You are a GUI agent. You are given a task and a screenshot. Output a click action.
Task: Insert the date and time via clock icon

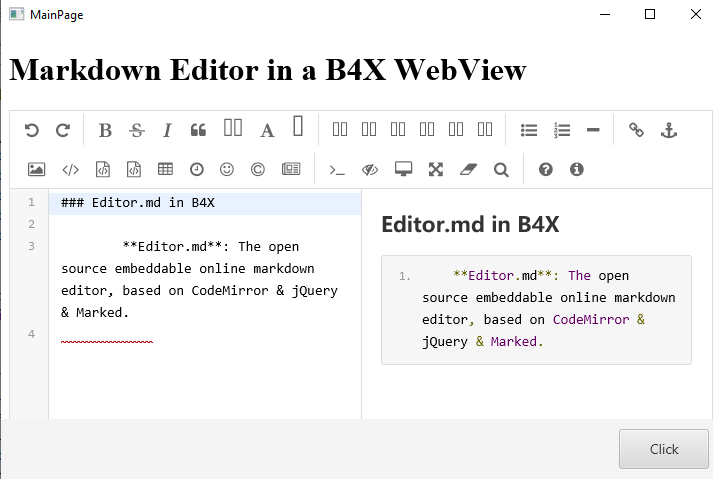point(196,170)
